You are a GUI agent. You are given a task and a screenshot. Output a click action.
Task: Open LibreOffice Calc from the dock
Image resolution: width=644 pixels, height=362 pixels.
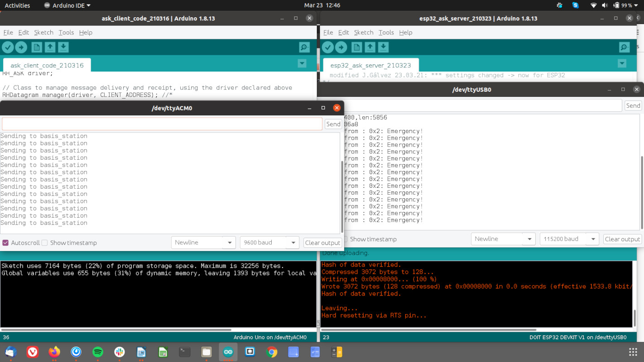163,352
